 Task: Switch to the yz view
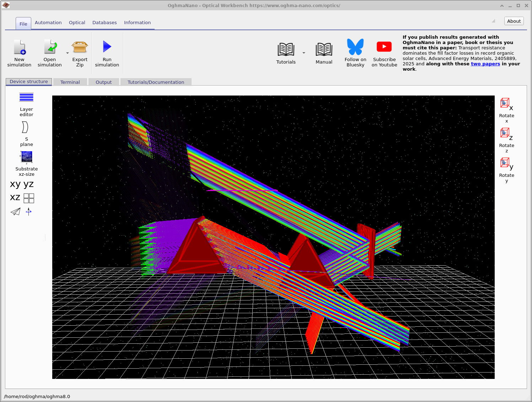click(28, 184)
